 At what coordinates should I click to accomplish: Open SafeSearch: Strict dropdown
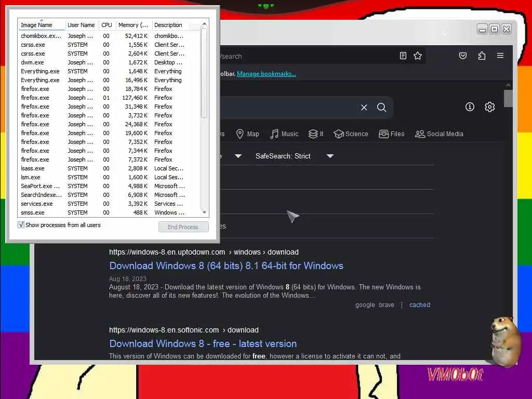[295, 156]
